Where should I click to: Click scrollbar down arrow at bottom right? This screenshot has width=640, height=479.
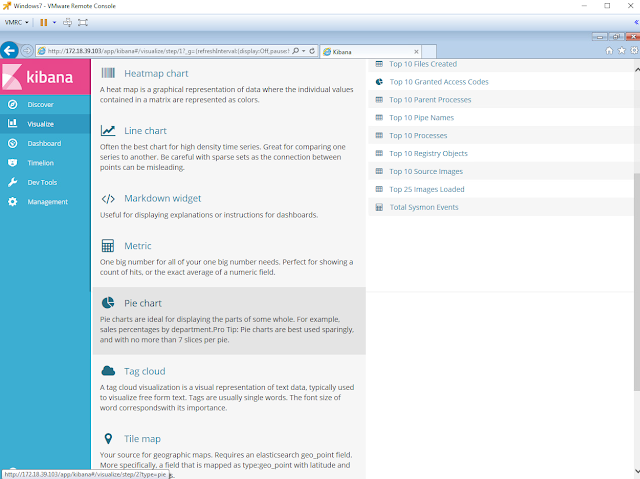tap(637, 471)
